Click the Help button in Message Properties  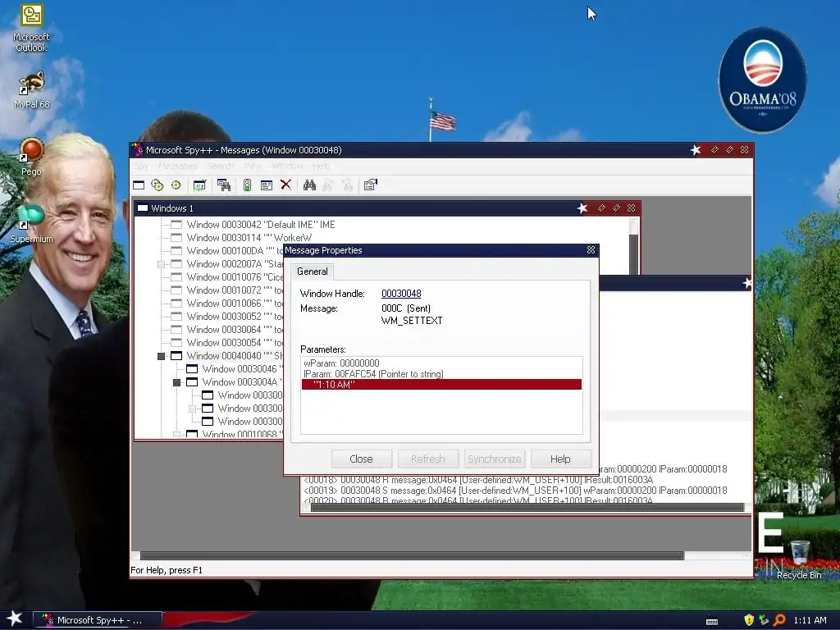point(560,459)
